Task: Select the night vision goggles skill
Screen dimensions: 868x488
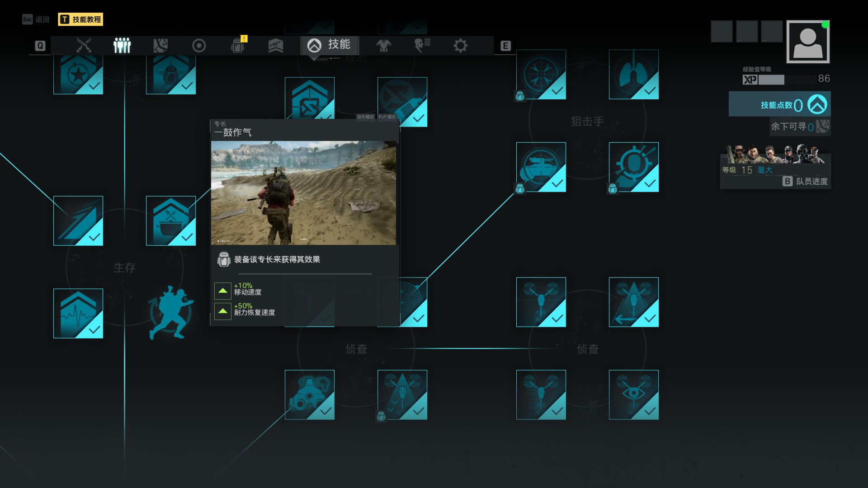Action: [x=310, y=394]
